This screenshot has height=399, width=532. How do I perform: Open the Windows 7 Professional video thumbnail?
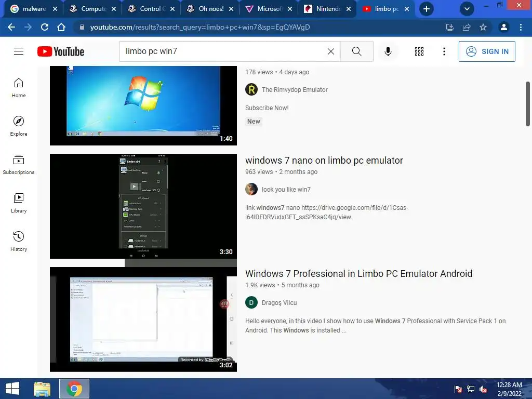coord(143,320)
